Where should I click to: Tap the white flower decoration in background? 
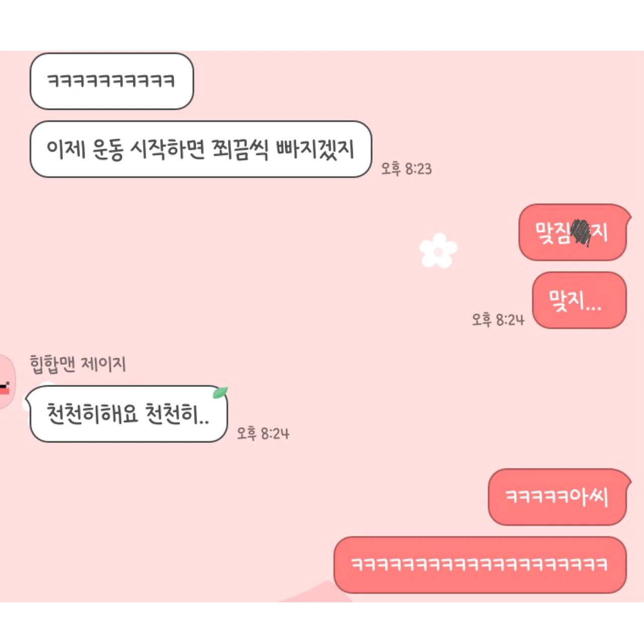pyautogui.click(x=438, y=250)
